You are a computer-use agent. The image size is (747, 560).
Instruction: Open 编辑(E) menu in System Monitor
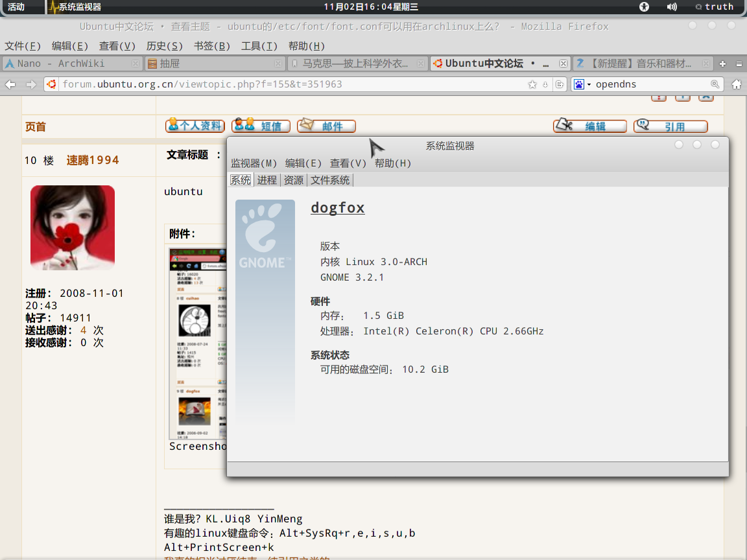(x=303, y=163)
